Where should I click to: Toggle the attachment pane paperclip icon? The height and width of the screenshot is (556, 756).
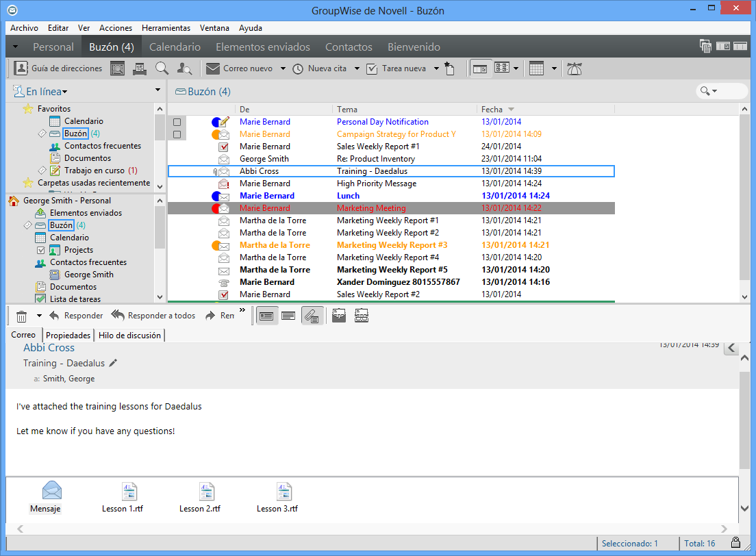[312, 316]
